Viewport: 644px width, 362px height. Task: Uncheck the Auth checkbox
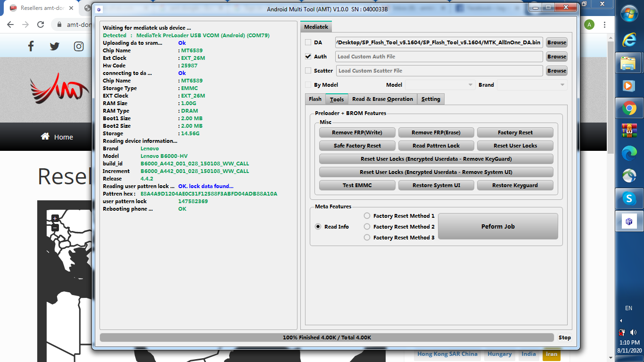[x=308, y=57]
